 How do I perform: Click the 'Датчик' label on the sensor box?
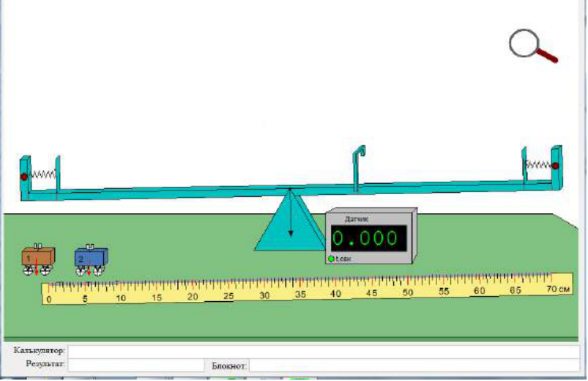pos(357,219)
